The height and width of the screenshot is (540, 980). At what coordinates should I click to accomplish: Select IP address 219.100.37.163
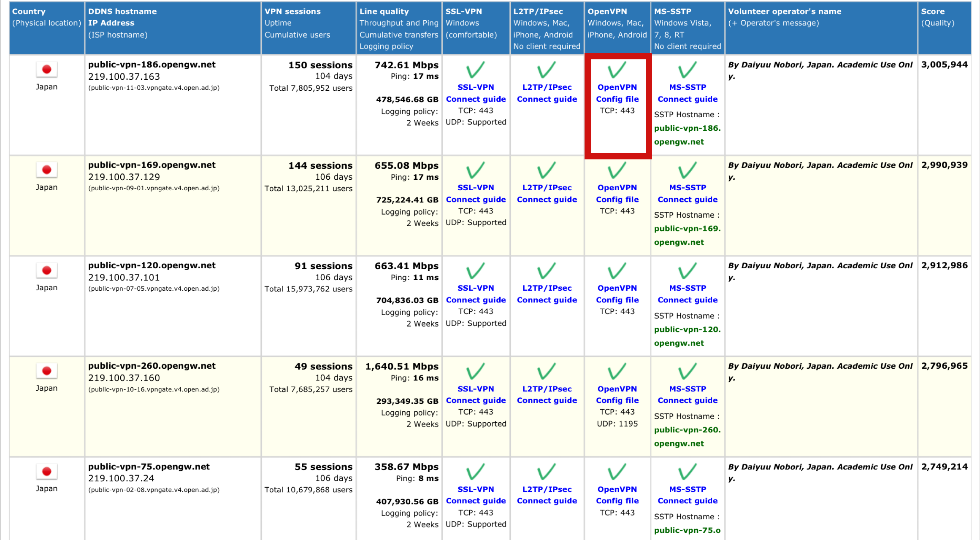pos(124,77)
